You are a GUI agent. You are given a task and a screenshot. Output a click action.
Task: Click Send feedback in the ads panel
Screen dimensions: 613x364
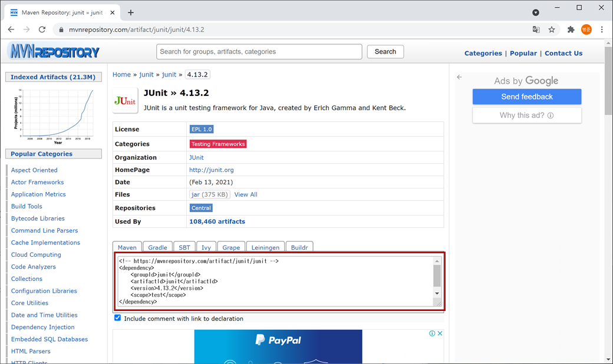pyautogui.click(x=526, y=97)
